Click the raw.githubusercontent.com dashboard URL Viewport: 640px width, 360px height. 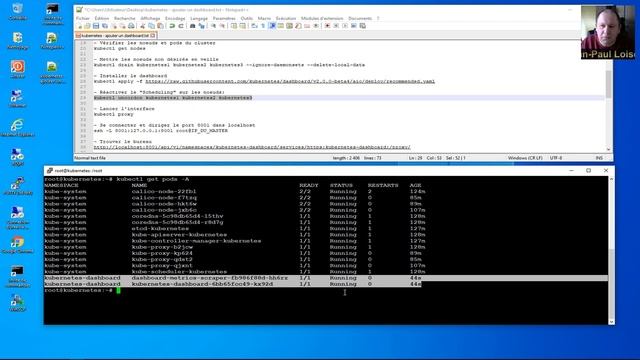pos(290,81)
